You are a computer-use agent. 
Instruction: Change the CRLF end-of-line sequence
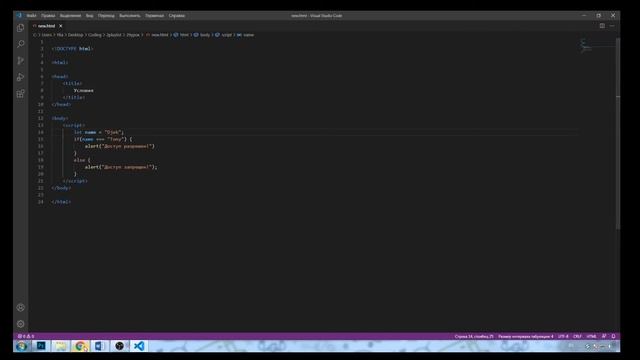pyautogui.click(x=577, y=336)
